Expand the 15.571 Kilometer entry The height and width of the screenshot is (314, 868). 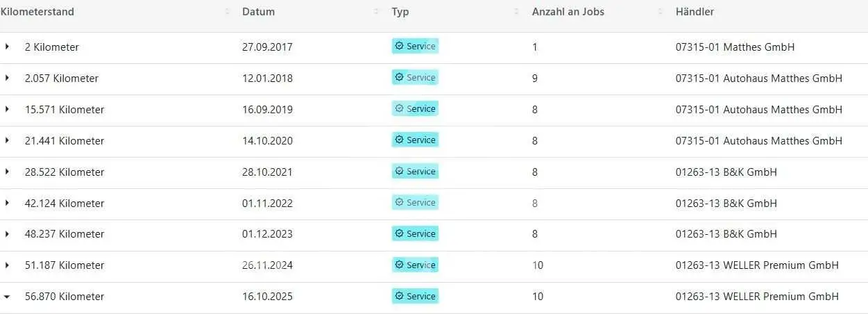pyautogui.click(x=7, y=109)
